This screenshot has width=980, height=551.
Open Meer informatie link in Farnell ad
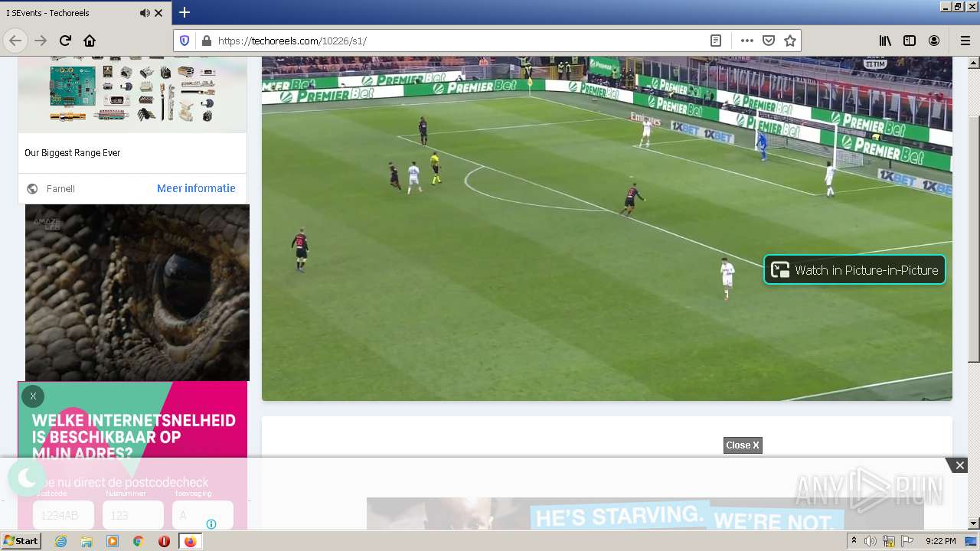click(x=196, y=188)
